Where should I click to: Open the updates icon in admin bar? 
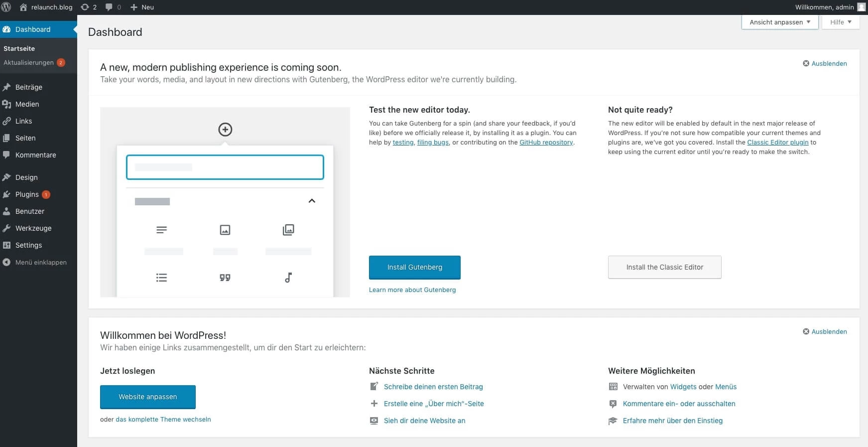point(85,7)
